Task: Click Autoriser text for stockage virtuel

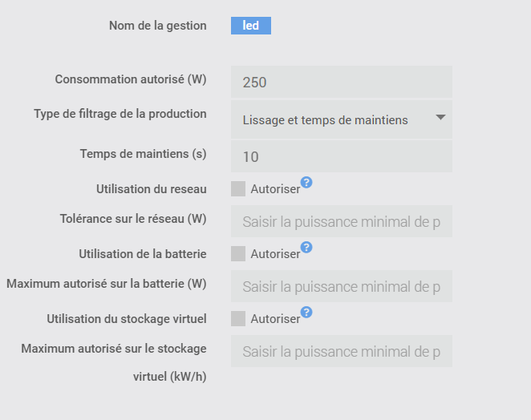Action: click(274, 320)
